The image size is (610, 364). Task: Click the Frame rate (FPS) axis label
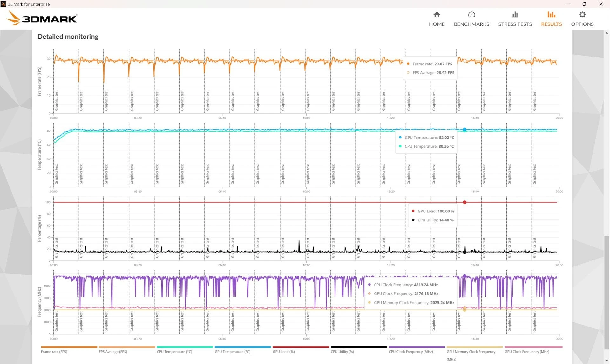tap(39, 81)
